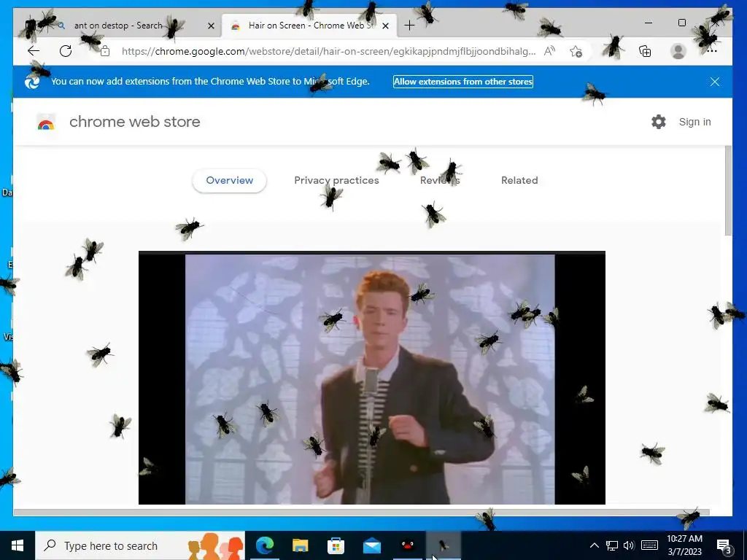Open Microsoft Edge from the taskbar
This screenshot has height=560, width=747.
pyautogui.click(x=265, y=545)
